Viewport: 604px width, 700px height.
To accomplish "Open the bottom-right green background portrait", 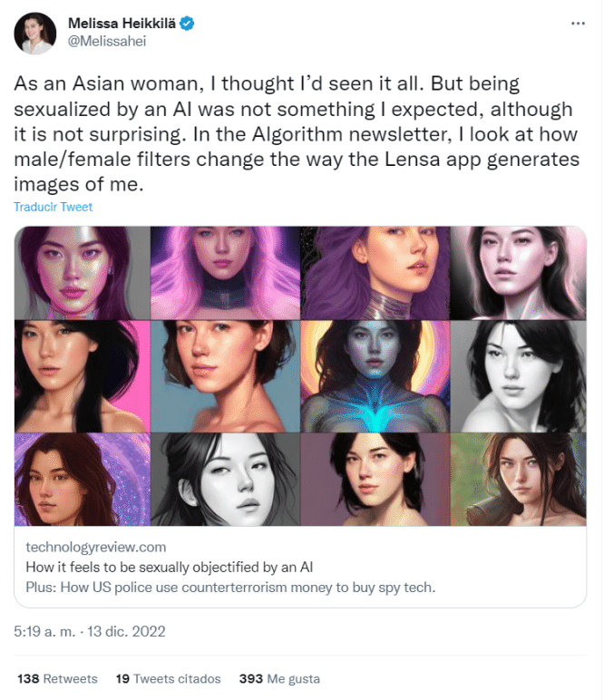I will tap(517, 481).
